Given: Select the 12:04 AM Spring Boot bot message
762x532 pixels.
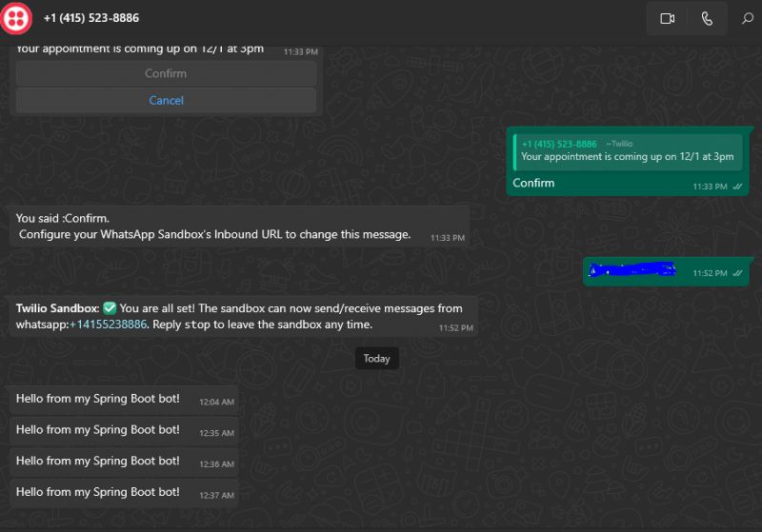Looking at the screenshot, I should point(98,399).
